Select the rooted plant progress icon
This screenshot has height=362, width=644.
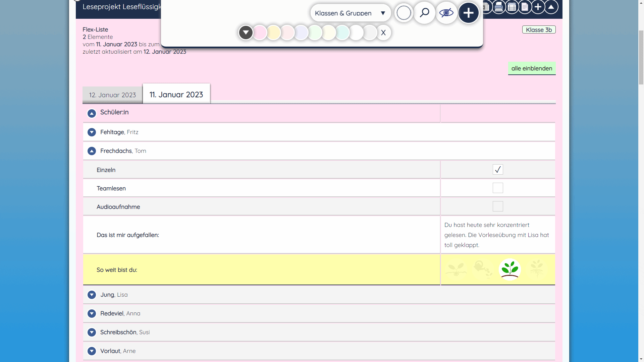537,269
